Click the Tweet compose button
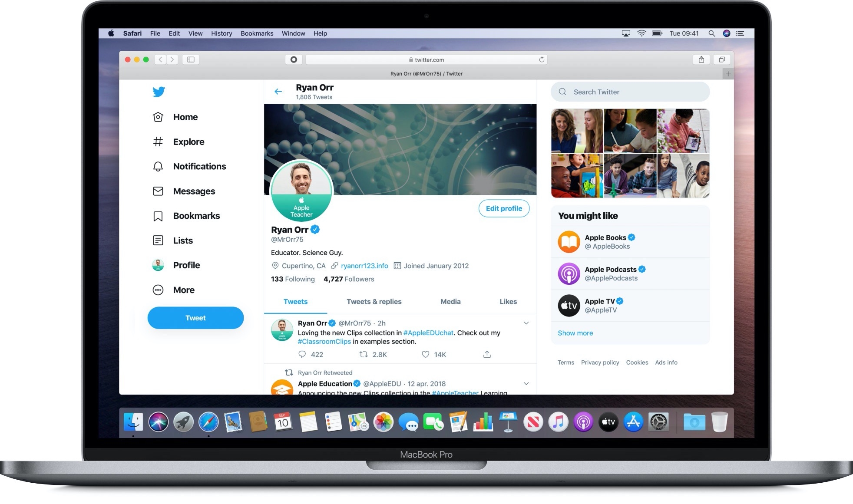 196,317
